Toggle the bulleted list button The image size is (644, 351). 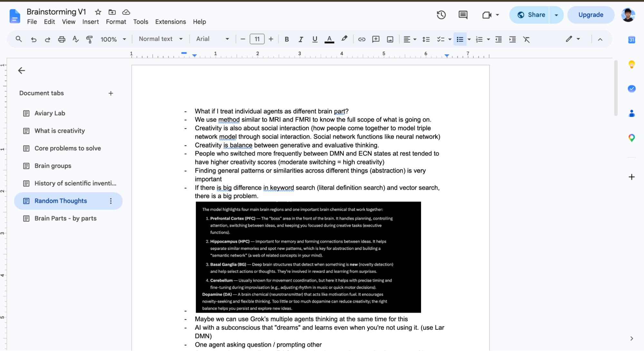[460, 39]
